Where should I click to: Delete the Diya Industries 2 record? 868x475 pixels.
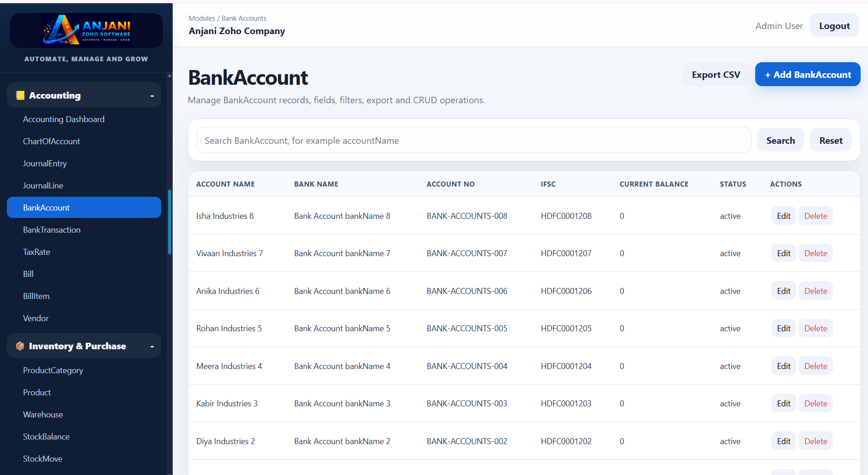tap(816, 441)
